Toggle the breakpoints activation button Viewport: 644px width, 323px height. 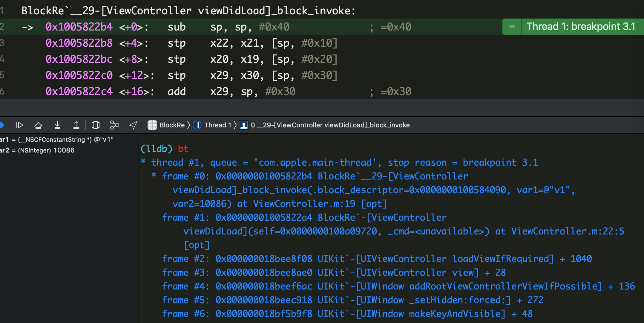(x=2, y=125)
